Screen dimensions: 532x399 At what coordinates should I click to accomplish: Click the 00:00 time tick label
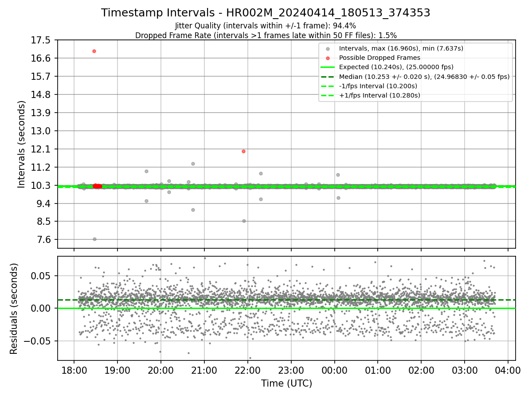click(x=335, y=370)
